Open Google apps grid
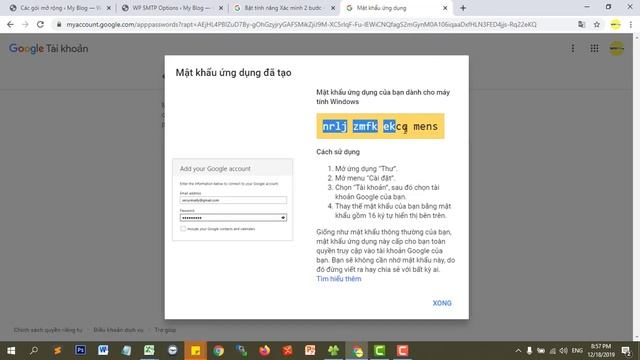 tap(594, 49)
